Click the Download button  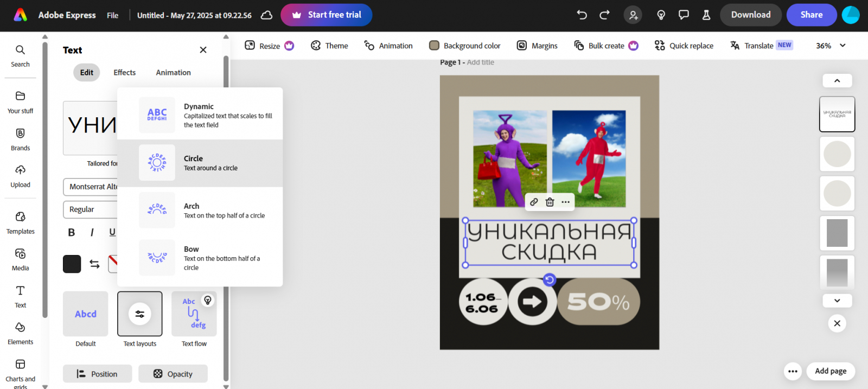tap(751, 15)
